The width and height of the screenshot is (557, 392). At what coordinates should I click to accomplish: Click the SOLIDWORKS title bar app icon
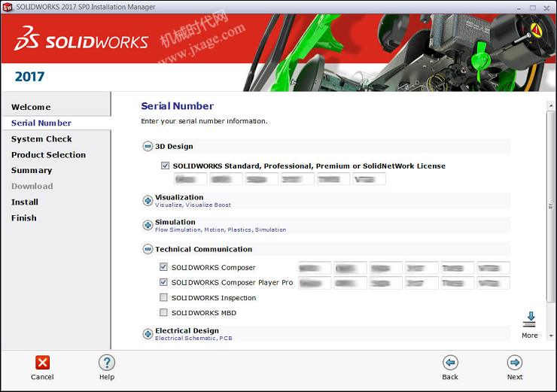(7, 7)
